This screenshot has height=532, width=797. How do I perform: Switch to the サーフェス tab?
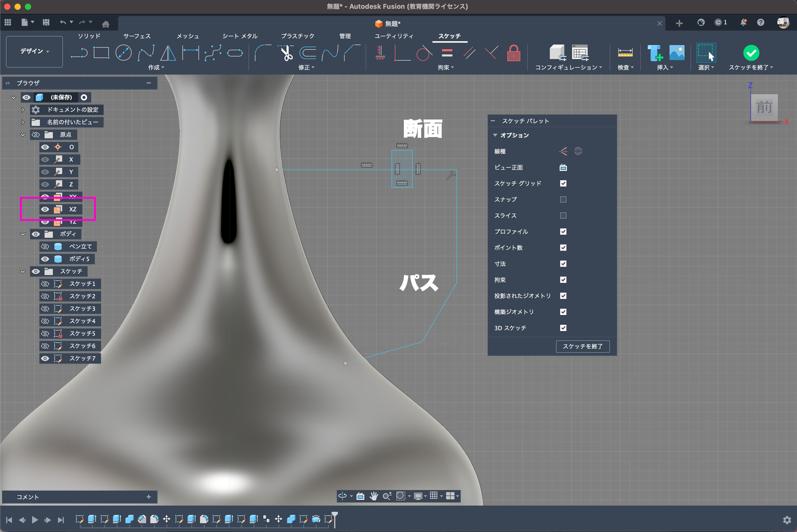[x=137, y=36]
